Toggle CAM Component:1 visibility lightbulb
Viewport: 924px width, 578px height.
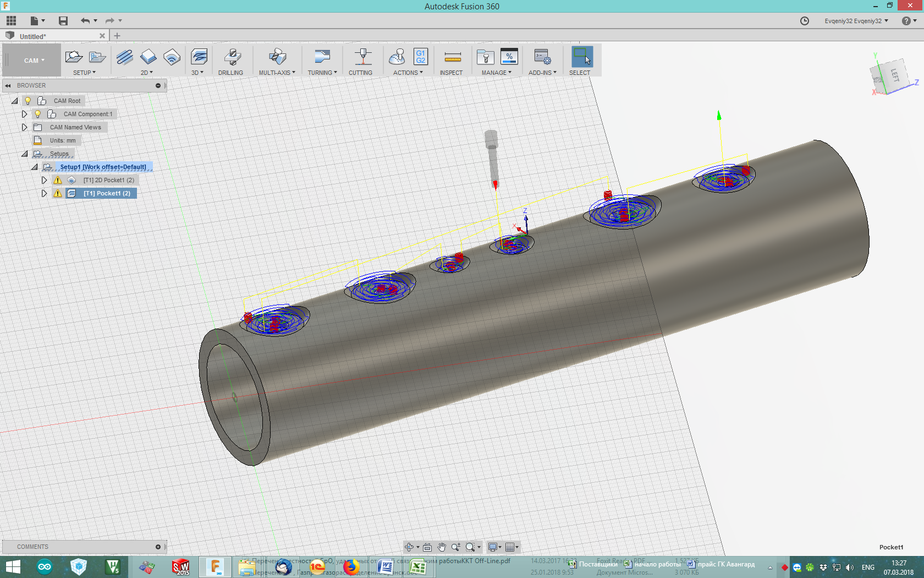[x=37, y=114]
